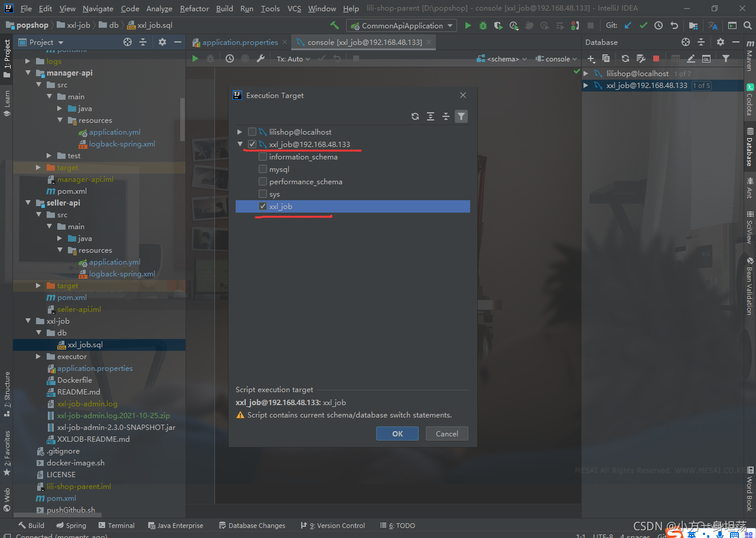The height and width of the screenshot is (538, 756).
Task: Open the VCS menu
Action: (x=294, y=8)
